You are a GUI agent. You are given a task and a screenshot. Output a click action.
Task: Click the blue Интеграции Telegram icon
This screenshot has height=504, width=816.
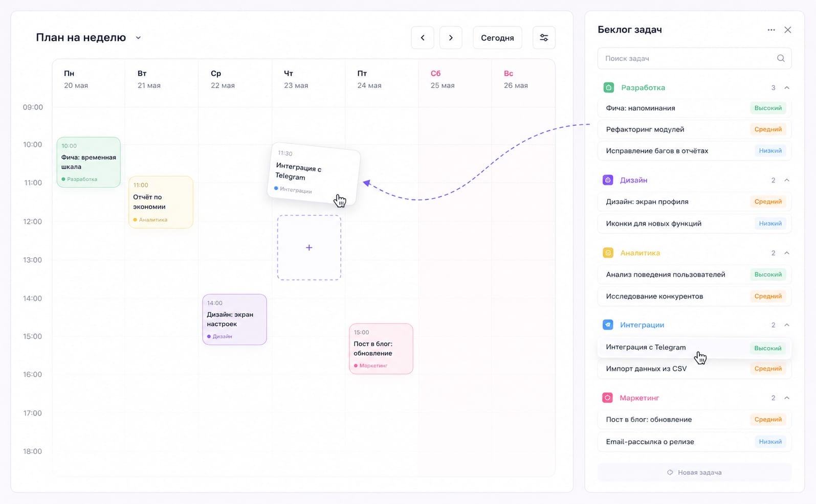coord(608,325)
